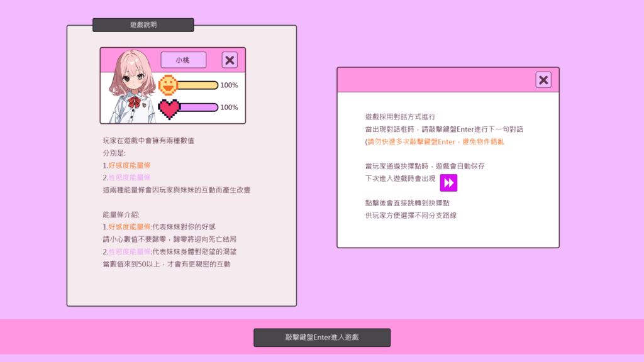Click the text '下次進入遊戲時會出現'
644x362 pixels.
coord(400,178)
